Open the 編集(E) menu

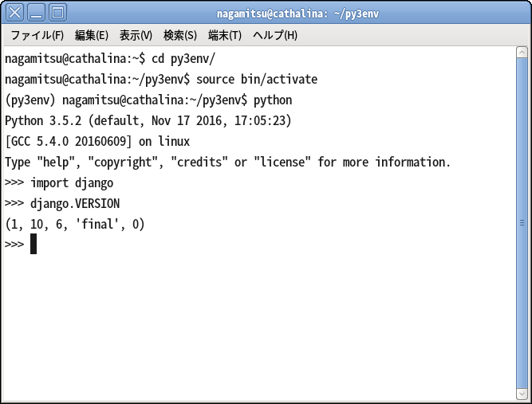pyautogui.click(x=91, y=35)
